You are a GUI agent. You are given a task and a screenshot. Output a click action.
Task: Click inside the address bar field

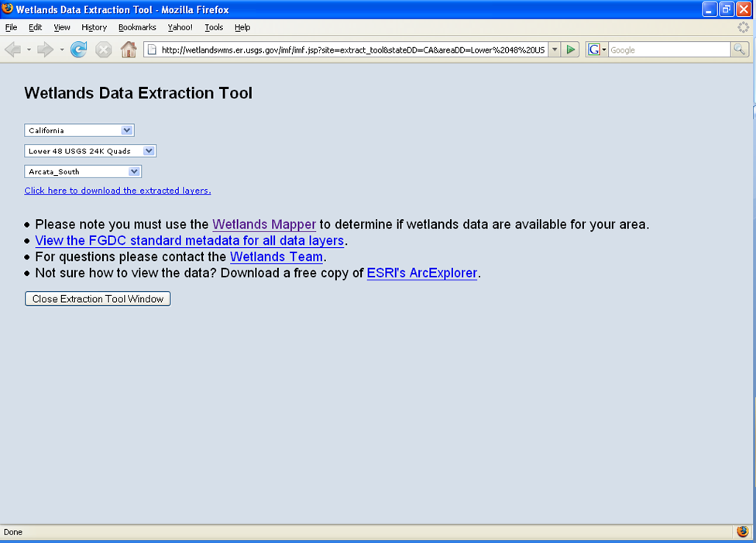tap(349, 48)
